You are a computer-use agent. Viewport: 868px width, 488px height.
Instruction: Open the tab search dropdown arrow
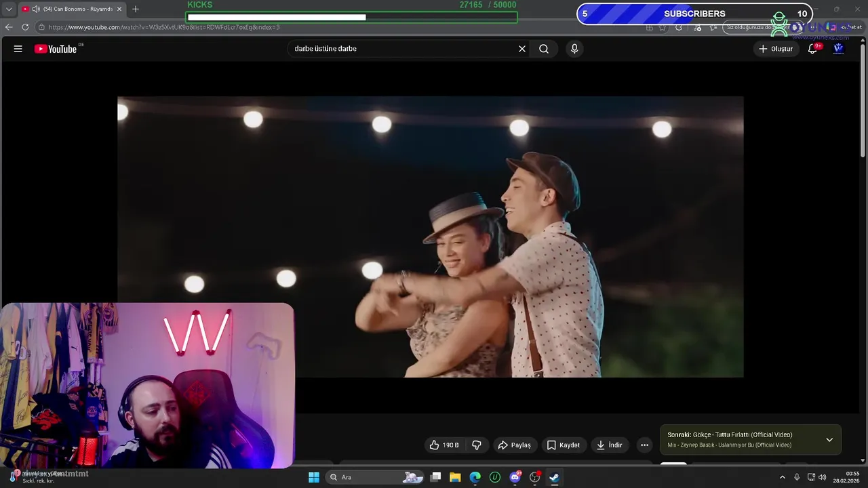[x=9, y=9]
